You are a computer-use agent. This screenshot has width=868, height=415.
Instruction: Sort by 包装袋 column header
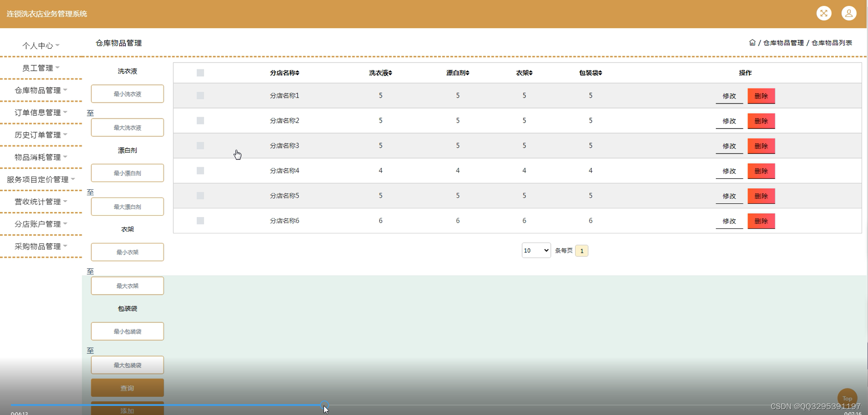point(590,73)
